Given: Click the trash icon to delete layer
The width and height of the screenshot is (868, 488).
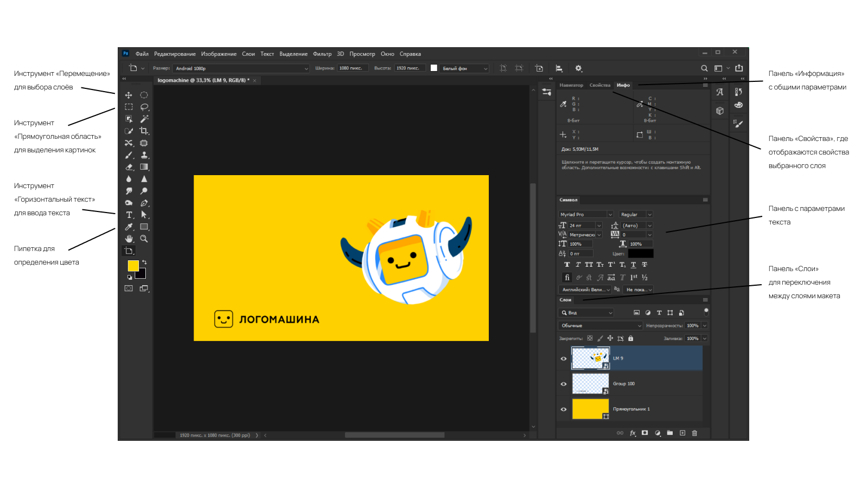Looking at the screenshot, I should [694, 433].
